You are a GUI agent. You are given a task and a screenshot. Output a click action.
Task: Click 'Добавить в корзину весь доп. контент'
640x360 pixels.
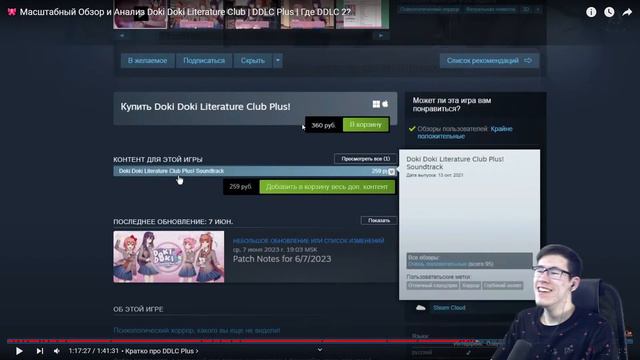(327, 187)
